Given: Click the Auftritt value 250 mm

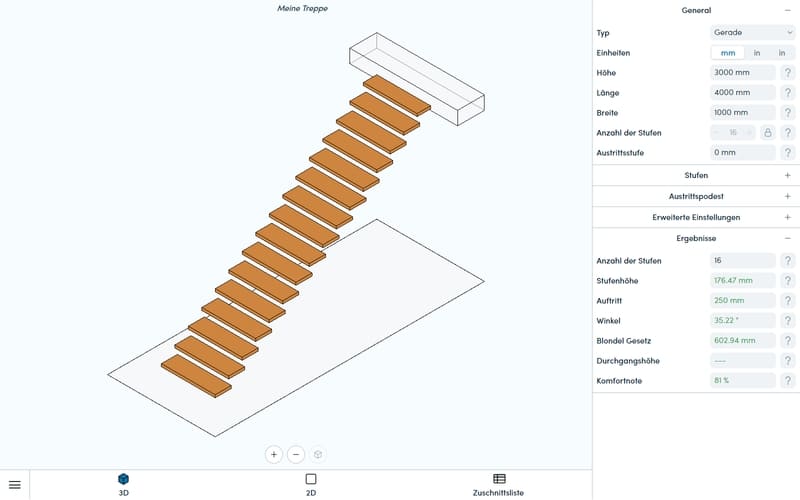Looking at the screenshot, I should 743,300.
